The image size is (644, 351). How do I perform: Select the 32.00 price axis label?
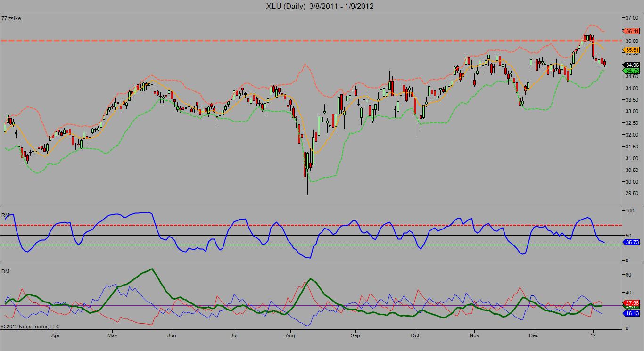point(632,135)
